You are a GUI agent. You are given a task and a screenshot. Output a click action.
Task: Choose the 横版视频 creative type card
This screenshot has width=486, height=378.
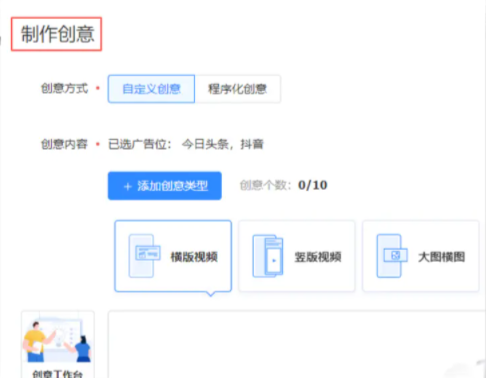[x=173, y=256]
